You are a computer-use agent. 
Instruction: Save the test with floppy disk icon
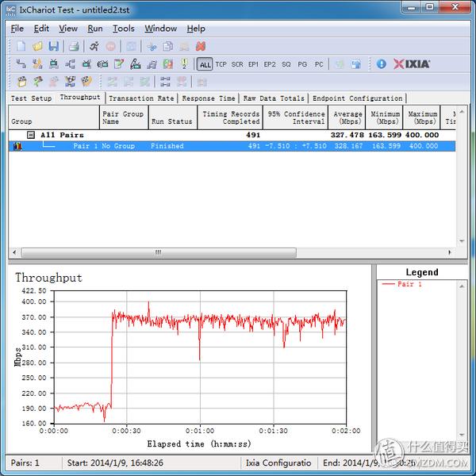[x=53, y=47]
